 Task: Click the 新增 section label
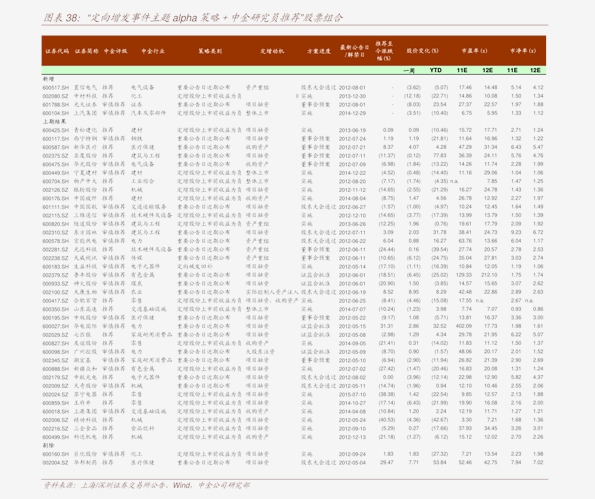[48, 79]
